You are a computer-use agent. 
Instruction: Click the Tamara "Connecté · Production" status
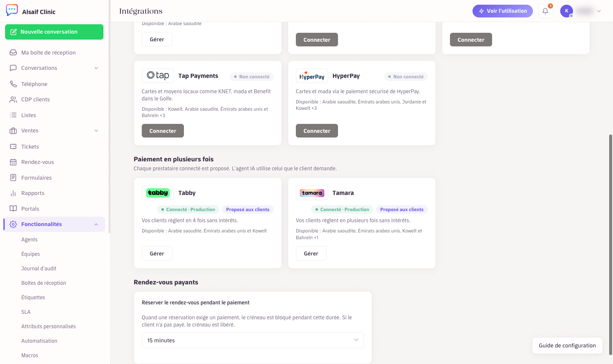coord(342,209)
